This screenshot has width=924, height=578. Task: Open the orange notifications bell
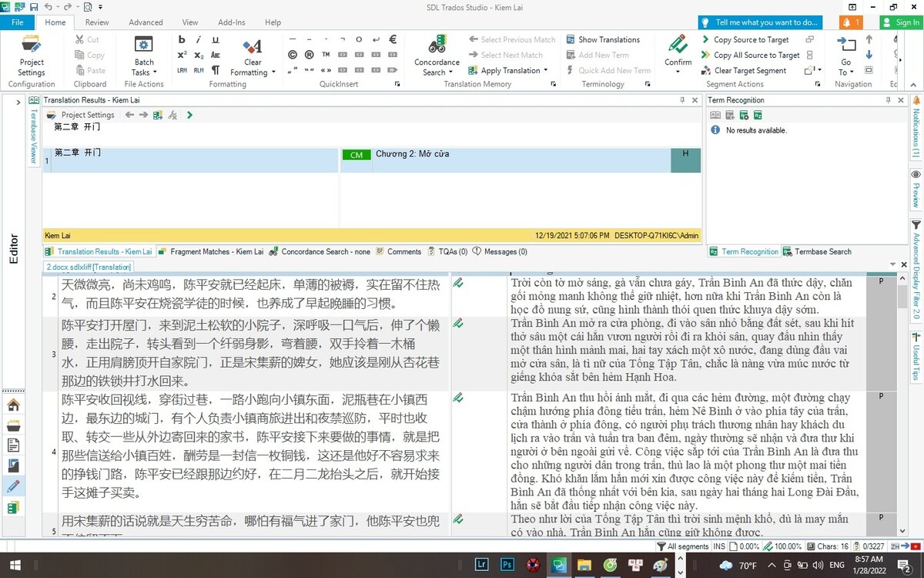point(850,22)
